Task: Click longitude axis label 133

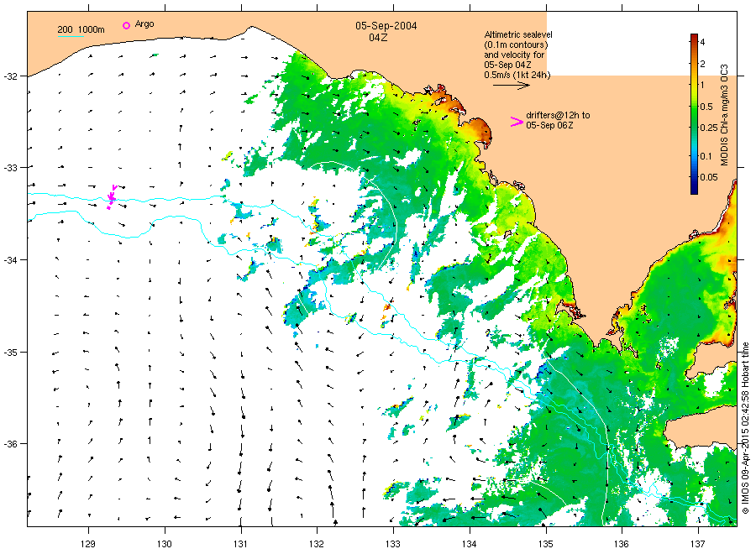Action: (x=393, y=544)
